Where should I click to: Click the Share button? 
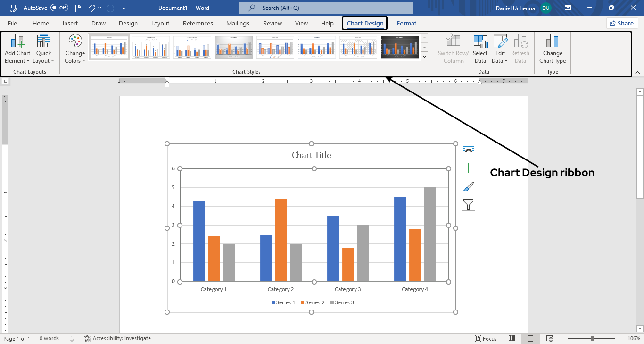622,23
